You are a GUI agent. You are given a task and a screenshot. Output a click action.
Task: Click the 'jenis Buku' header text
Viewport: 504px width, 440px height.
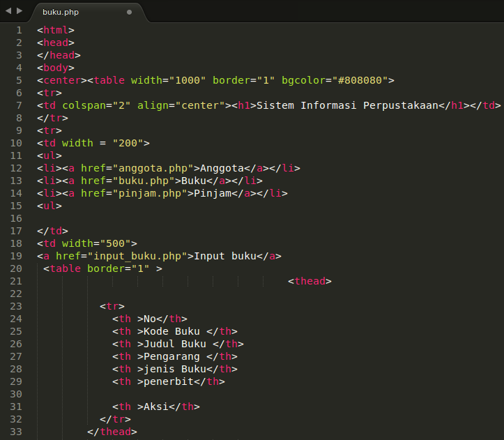[175, 369]
